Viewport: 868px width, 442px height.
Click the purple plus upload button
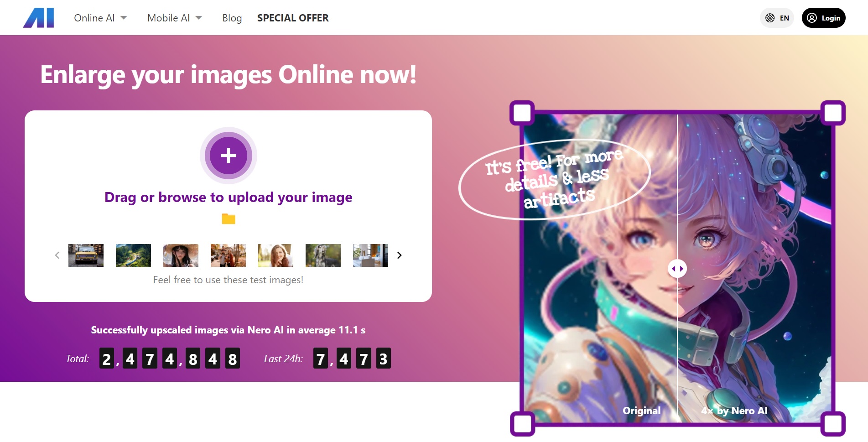click(229, 156)
